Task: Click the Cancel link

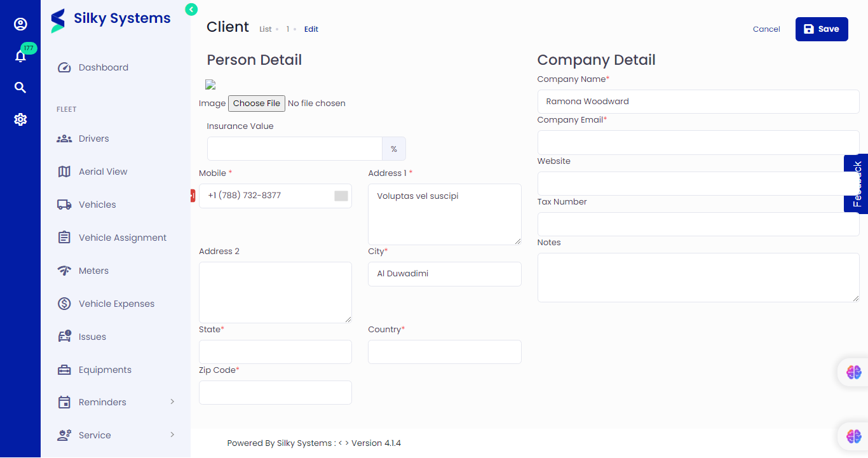Action: [766, 29]
